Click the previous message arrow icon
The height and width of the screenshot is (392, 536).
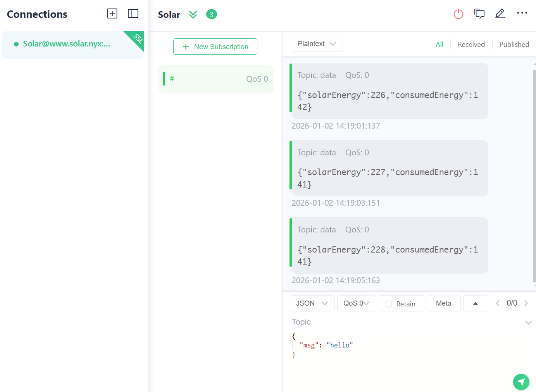point(498,303)
